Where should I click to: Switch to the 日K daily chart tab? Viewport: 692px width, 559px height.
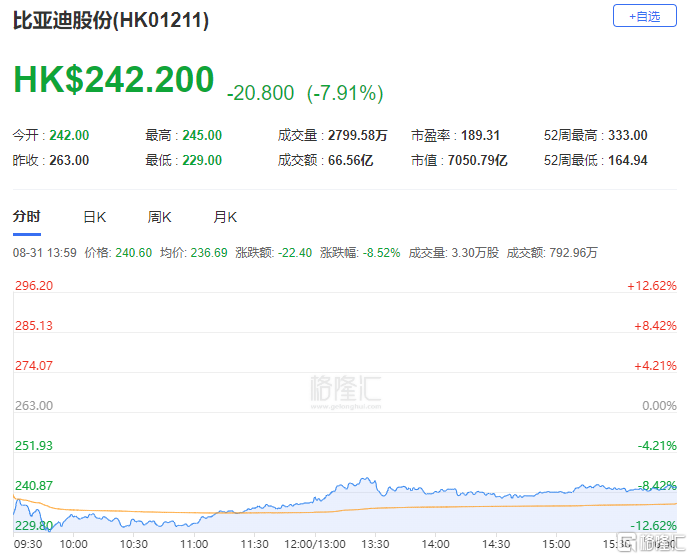[95, 217]
